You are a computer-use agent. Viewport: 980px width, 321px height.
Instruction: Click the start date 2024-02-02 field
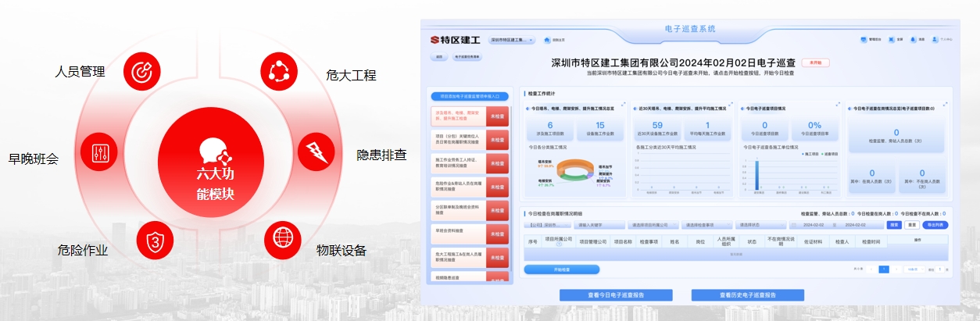click(814, 225)
